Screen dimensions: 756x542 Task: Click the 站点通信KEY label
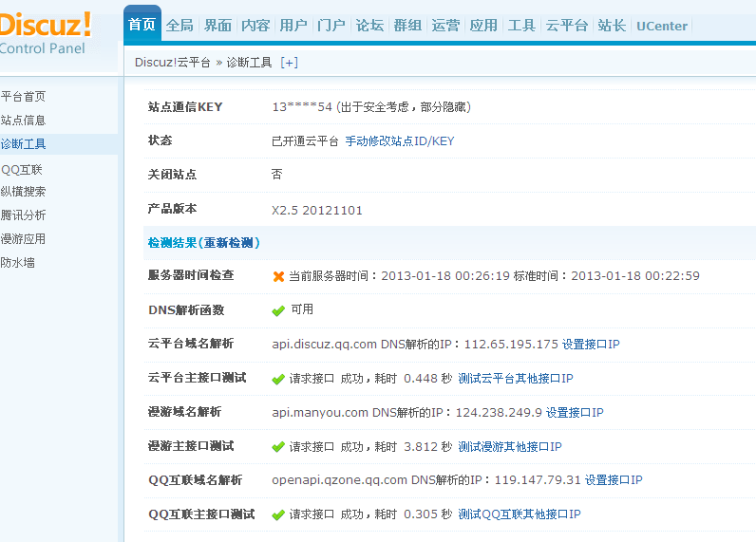[185, 107]
